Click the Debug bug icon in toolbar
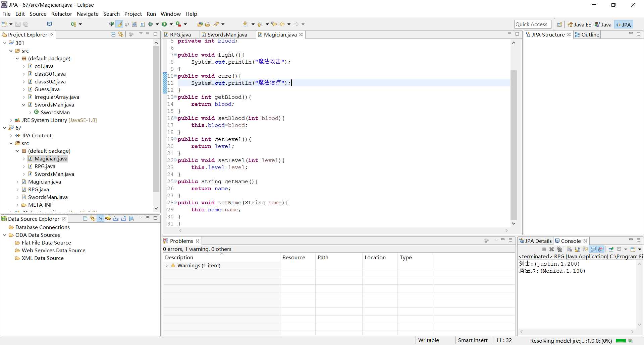This screenshot has height=345, width=644. 151,24
